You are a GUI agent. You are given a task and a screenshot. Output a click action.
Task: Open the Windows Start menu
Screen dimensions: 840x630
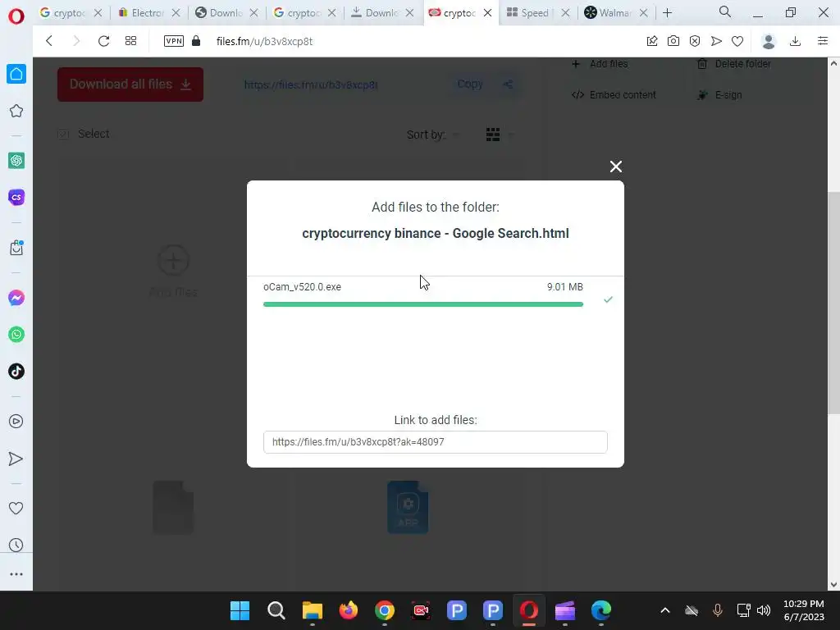pyautogui.click(x=240, y=610)
